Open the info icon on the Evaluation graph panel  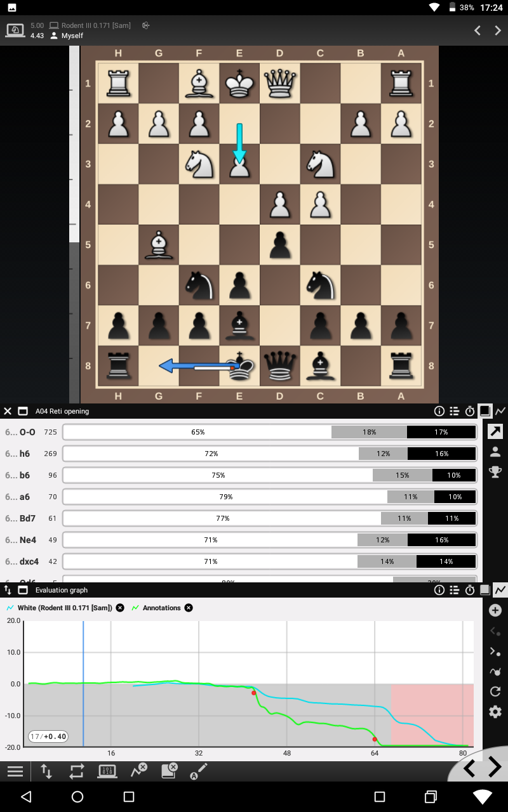[x=439, y=590]
